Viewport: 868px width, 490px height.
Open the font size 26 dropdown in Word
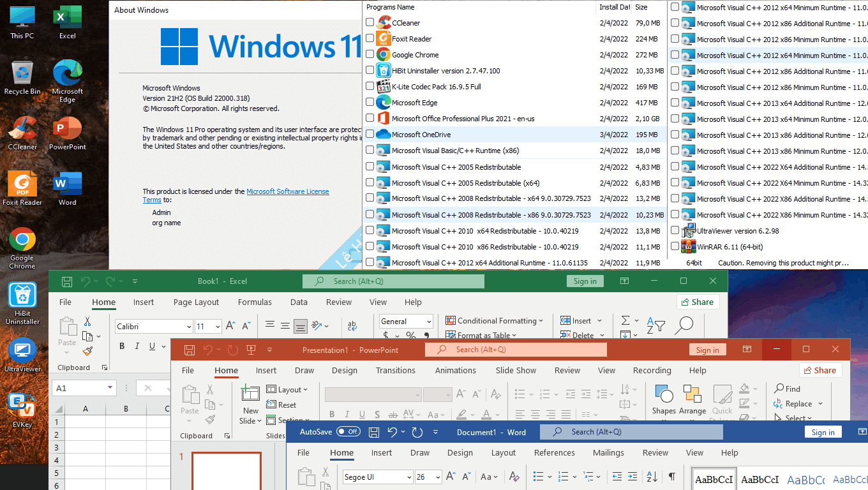(x=438, y=477)
